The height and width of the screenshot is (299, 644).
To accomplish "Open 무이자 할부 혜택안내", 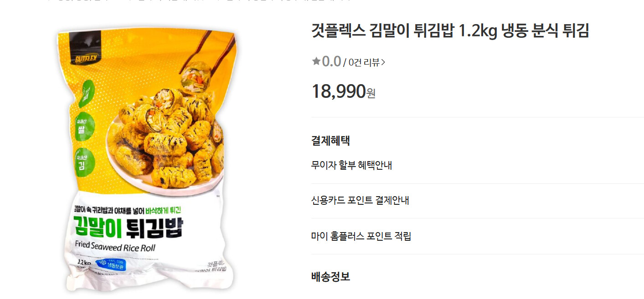I will point(351,165).
